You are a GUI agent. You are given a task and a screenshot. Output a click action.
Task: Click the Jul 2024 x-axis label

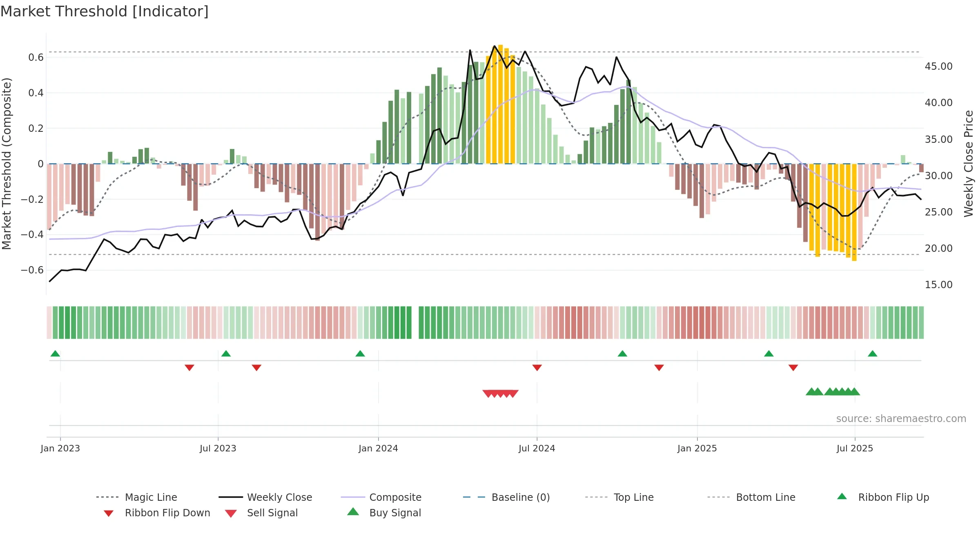537,448
